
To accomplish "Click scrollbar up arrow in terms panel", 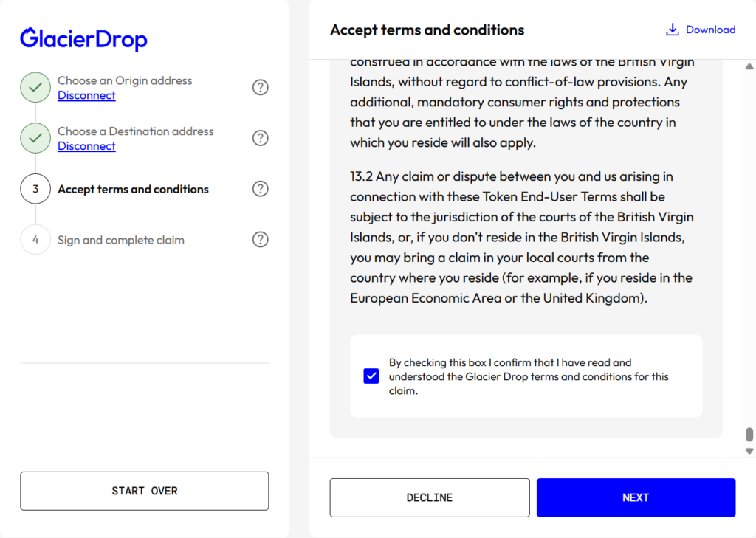I will 749,66.
